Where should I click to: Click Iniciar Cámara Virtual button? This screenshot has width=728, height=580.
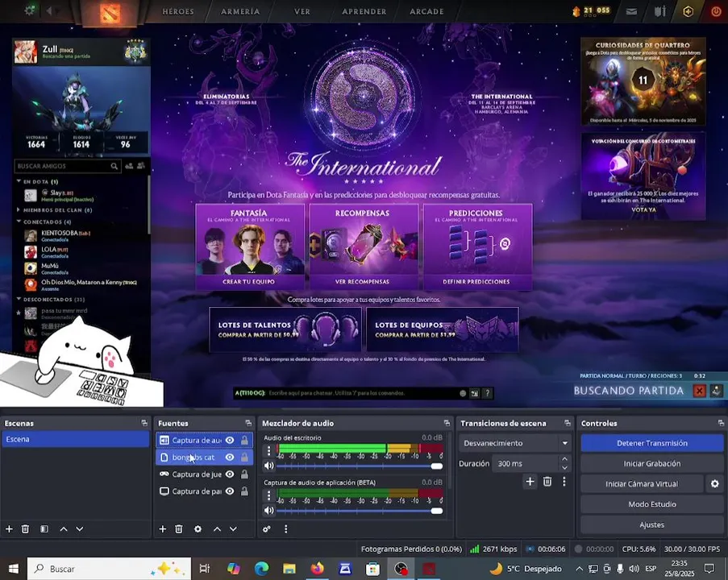click(642, 484)
